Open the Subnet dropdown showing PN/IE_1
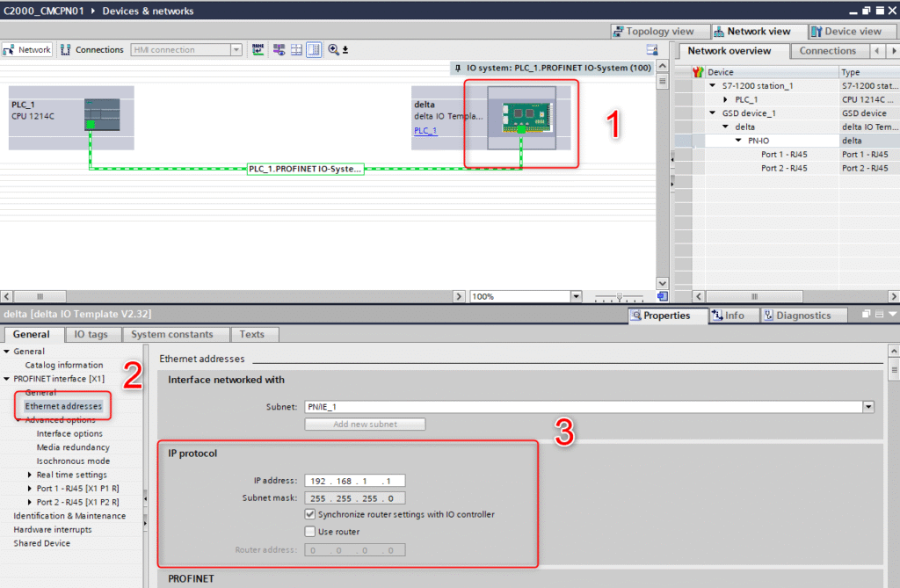 tap(868, 406)
